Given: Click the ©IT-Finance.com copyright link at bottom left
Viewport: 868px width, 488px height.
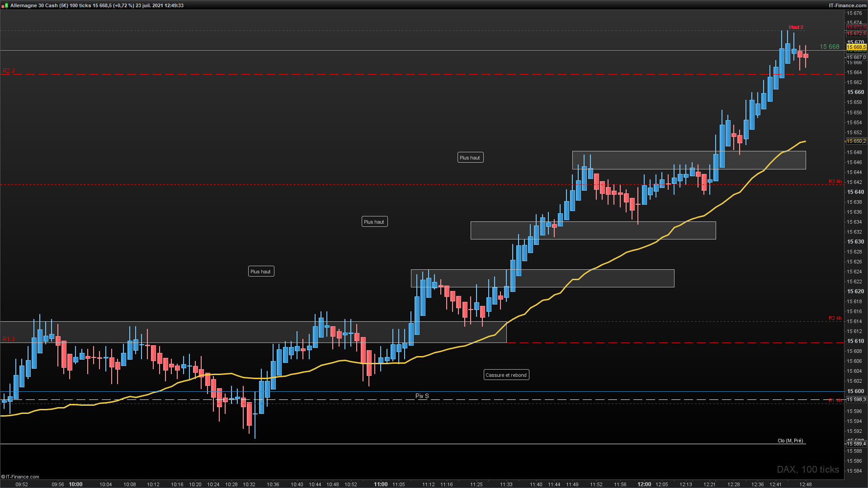Looking at the screenshot, I should tap(20, 477).
